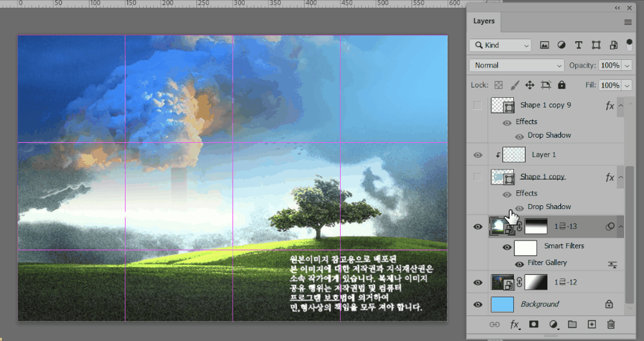This screenshot has height=341, width=644.
Task: Select the italic Background layer name
Action: pyautogui.click(x=540, y=304)
